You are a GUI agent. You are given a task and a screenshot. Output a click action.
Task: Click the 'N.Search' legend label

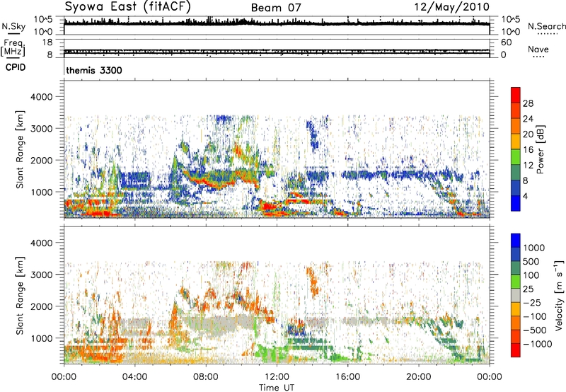coord(546,26)
